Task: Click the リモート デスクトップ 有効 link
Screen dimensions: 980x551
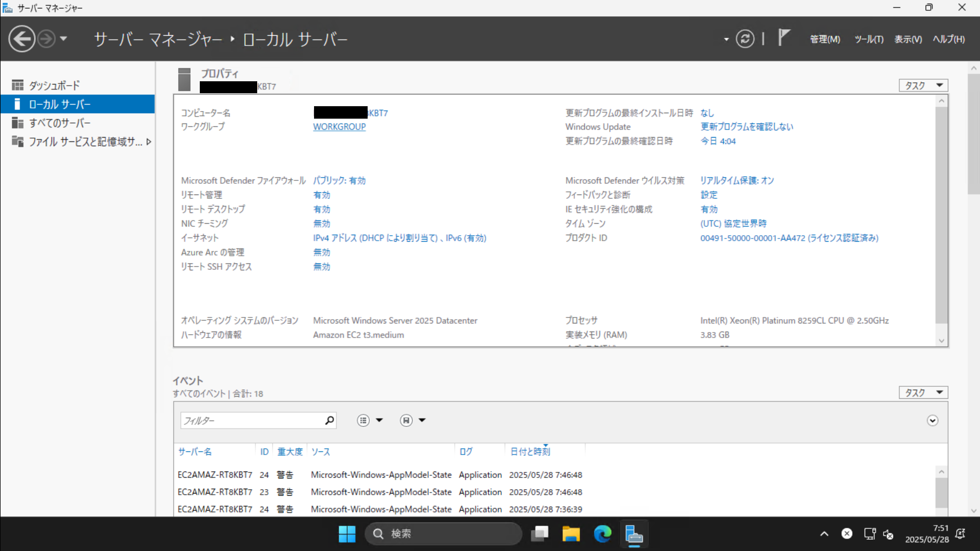Action: 322,209
